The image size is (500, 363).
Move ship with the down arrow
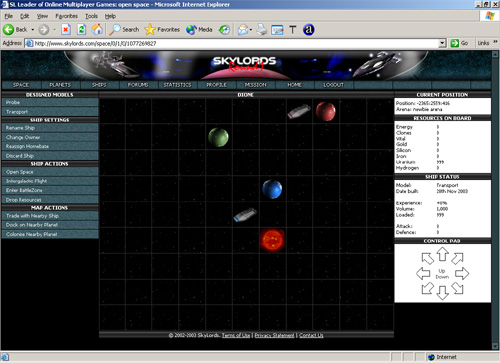442,292
